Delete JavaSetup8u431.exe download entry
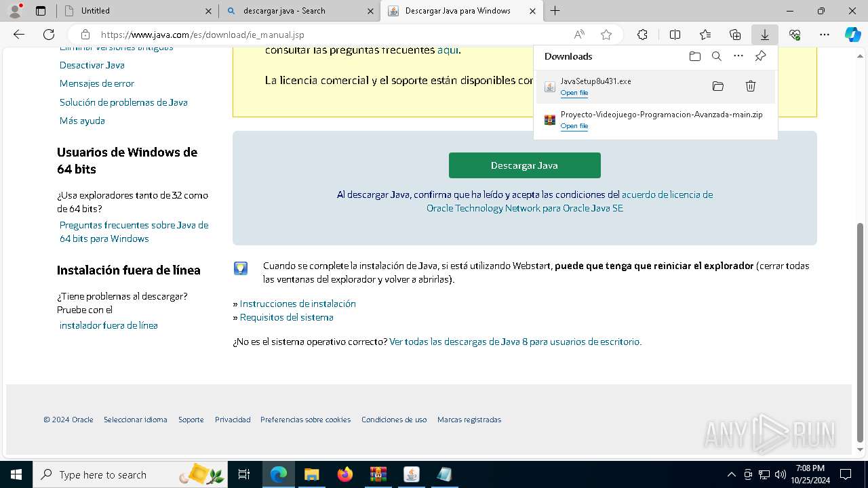 click(751, 86)
